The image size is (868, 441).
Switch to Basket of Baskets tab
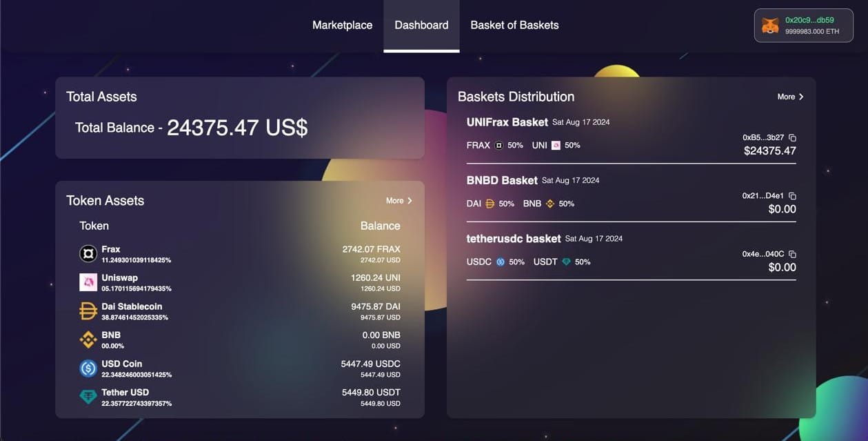[514, 25]
